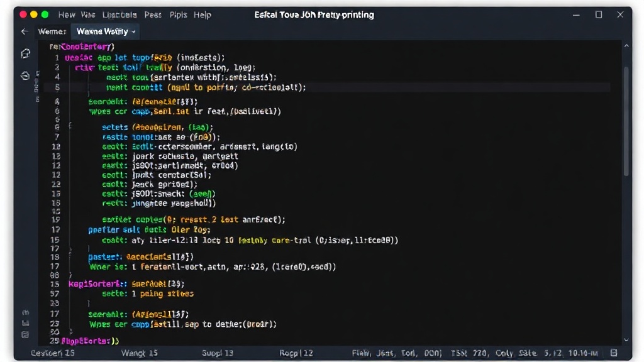
Task: Click the Coly Sate status bar entry
Action: tap(516, 353)
